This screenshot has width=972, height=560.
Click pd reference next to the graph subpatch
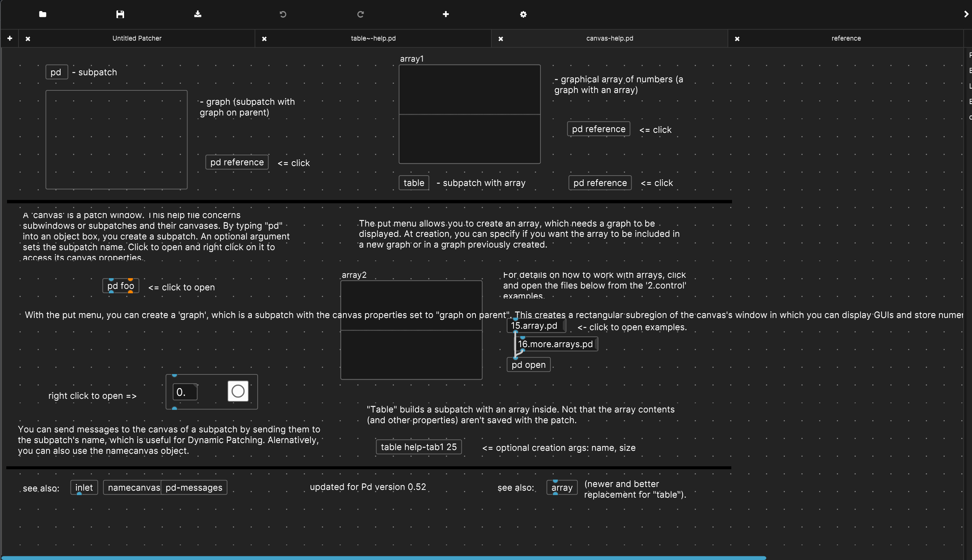point(236,162)
